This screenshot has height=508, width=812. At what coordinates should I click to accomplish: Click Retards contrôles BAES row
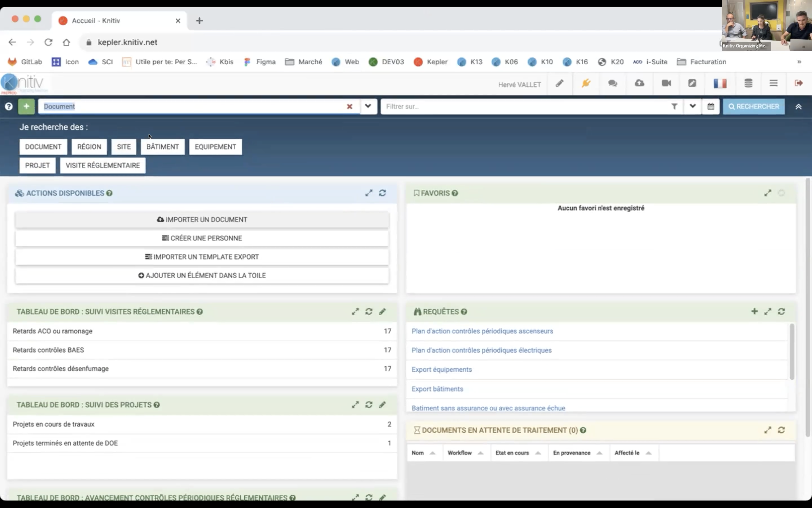point(202,350)
